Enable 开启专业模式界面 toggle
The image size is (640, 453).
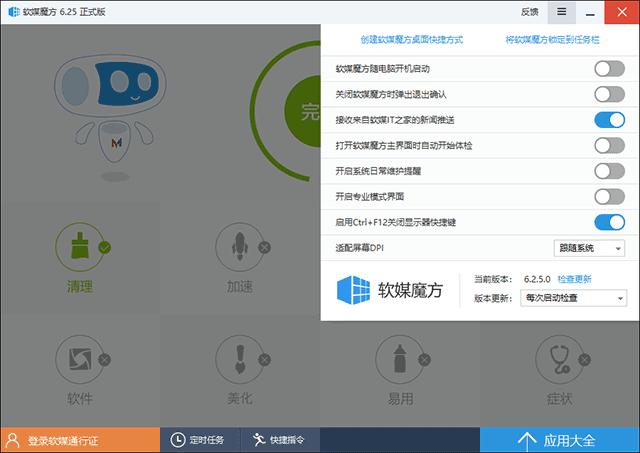point(609,196)
